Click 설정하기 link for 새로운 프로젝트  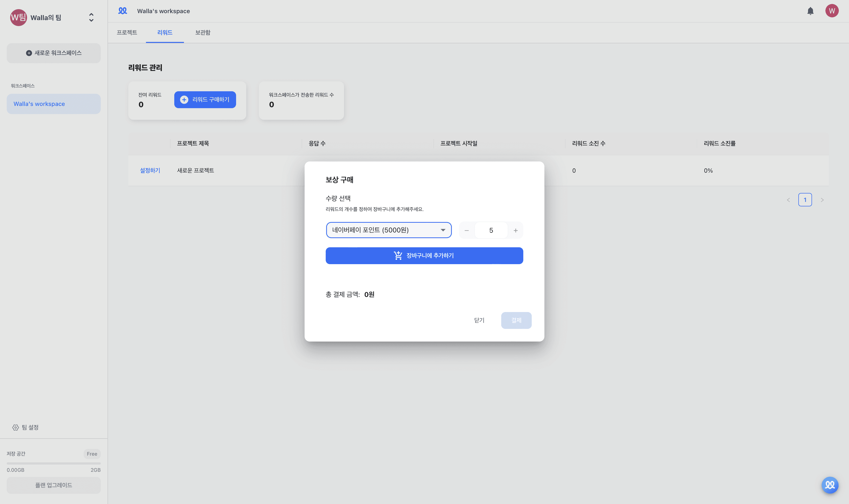tap(150, 170)
